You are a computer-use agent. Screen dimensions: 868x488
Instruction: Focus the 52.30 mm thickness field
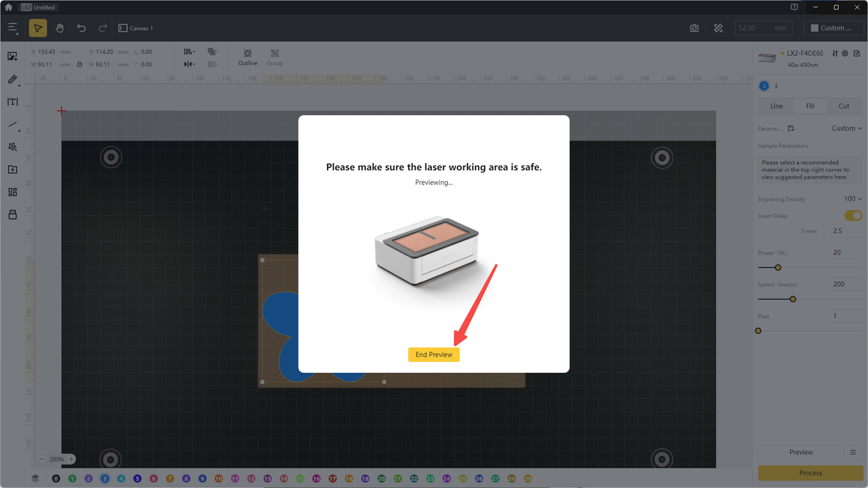(x=763, y=28)
